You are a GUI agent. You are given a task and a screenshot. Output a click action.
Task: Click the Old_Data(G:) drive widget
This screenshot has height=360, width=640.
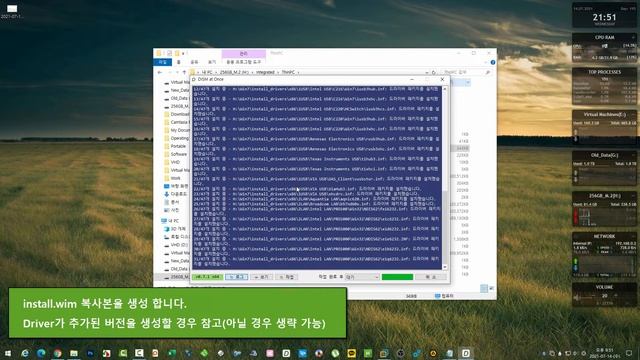coord(604,169)
